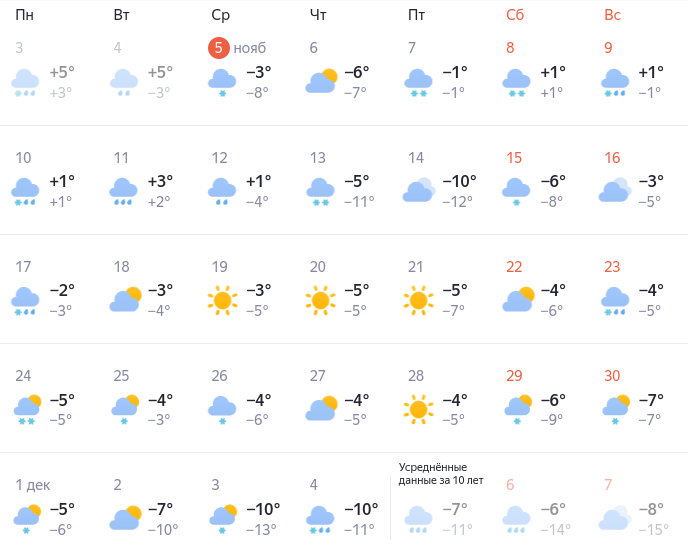Screen dimensions: 688x547
Task: Select day 24 in the forecast
Action: (x=23, y=375)
